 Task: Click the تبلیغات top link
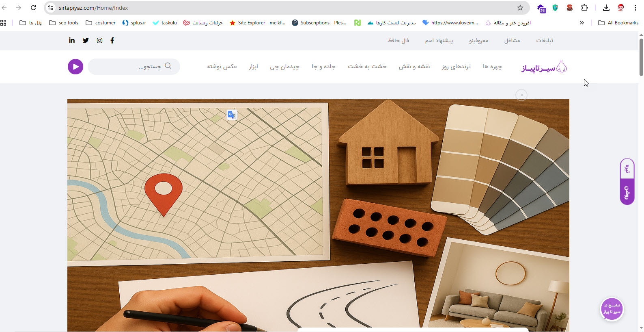pos(545,41)
